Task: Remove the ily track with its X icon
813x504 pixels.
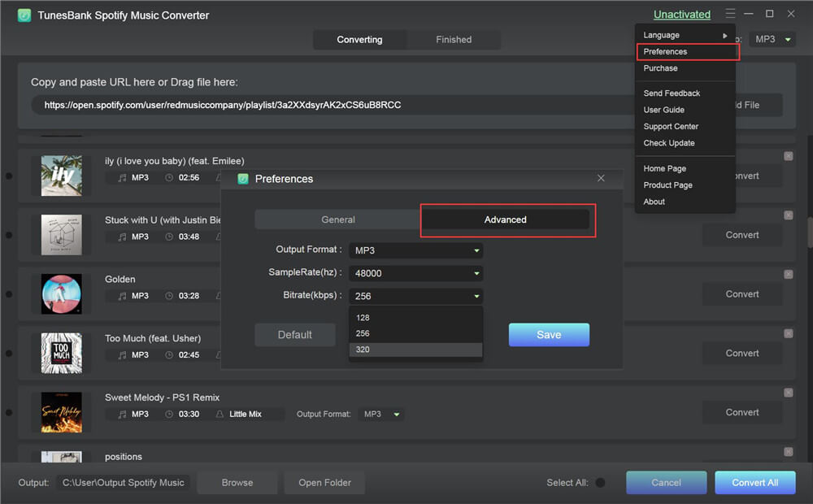Action: (x=788, y=156)
